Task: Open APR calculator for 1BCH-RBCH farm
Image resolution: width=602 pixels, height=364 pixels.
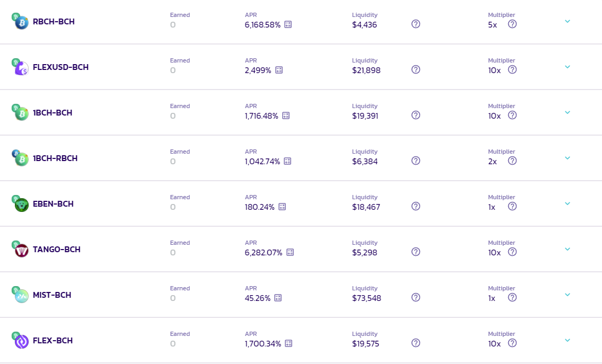Action: [287, 161]
